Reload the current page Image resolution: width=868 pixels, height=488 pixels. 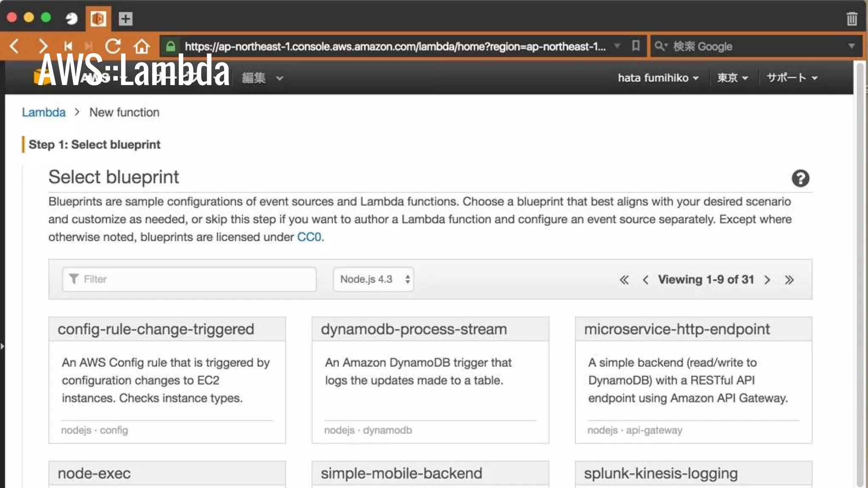[x=113, y=46]
